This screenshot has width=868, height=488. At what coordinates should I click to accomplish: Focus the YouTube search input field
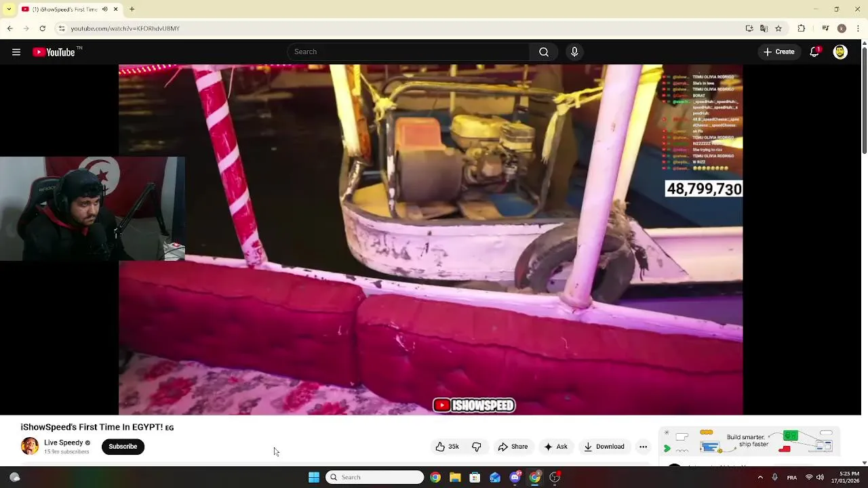(408, 52)
